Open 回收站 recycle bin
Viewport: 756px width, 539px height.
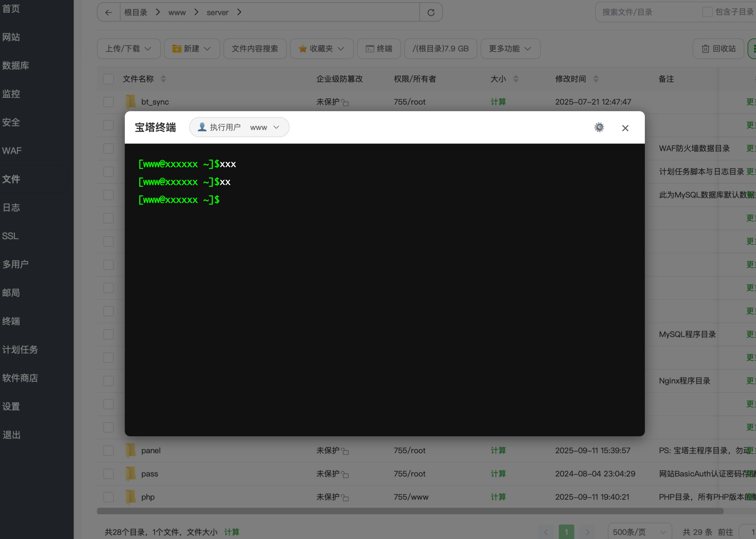pos(718,49)
